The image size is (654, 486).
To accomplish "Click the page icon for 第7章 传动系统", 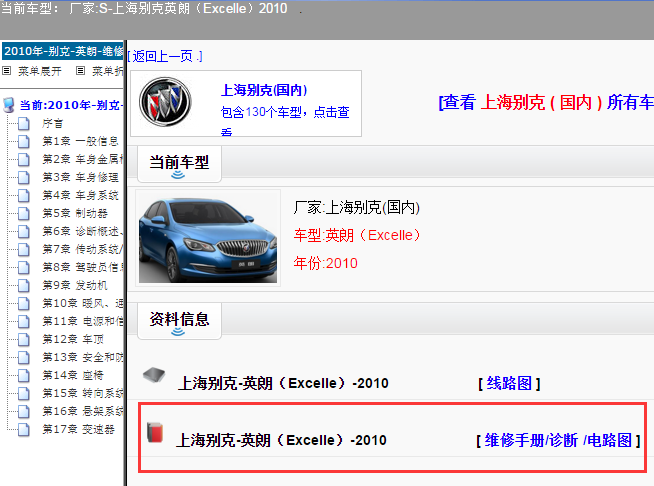I will coord(24,249).
